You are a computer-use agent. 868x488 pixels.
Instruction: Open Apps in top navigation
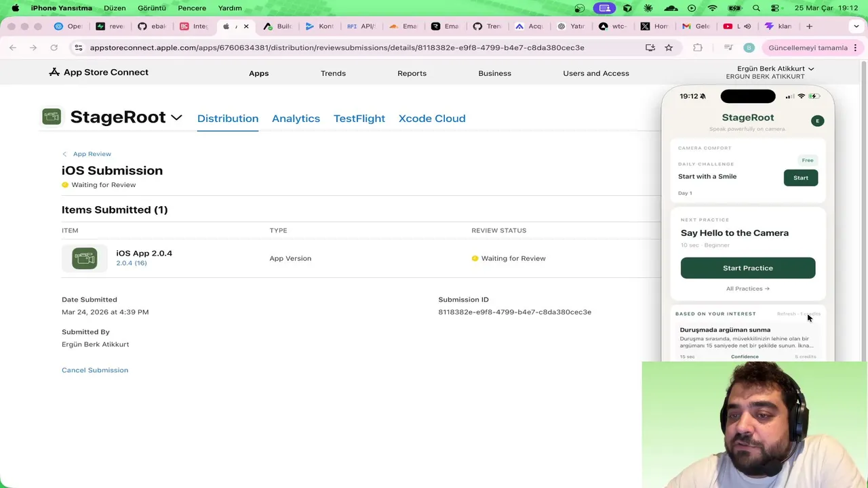(258, 73)
